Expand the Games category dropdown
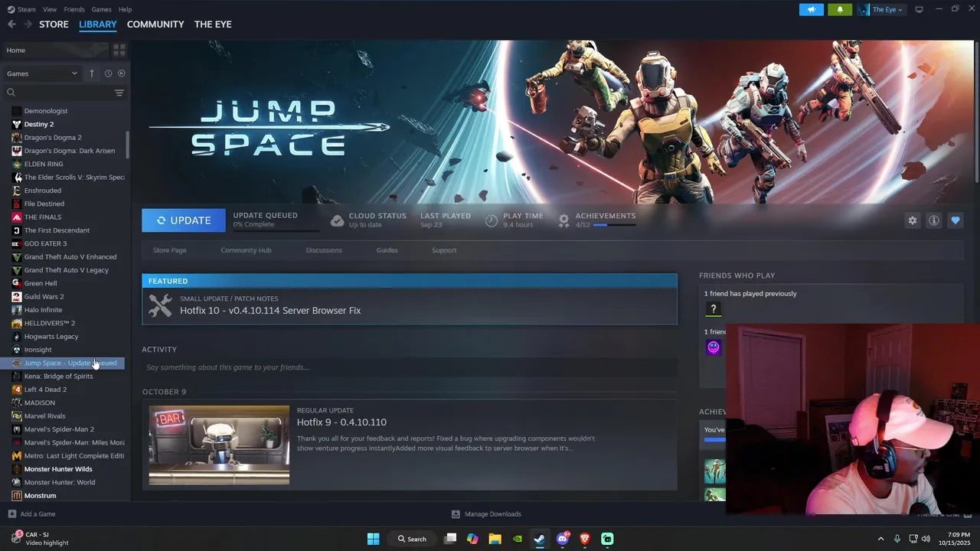The height and width of the screenshot is (551, 980). (x=42, y=73)
